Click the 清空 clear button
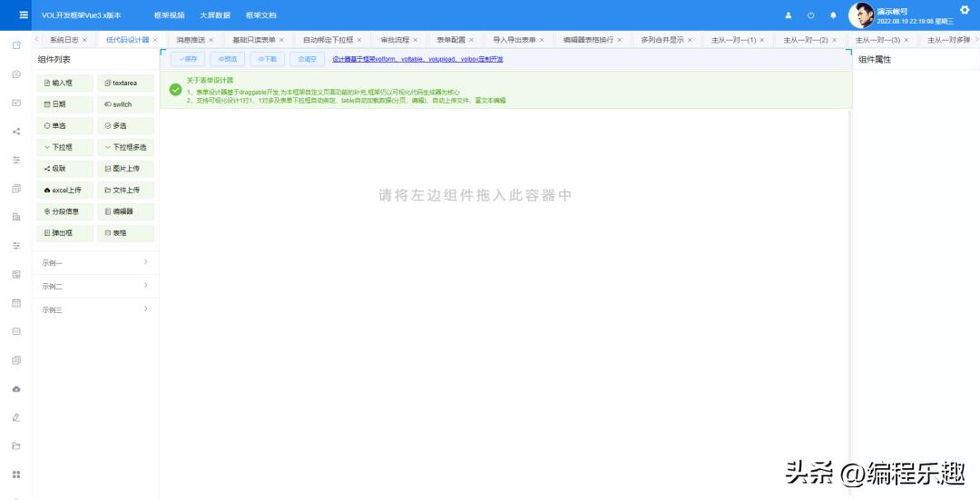Screen dimensions: 980x500 click(308, 59)
